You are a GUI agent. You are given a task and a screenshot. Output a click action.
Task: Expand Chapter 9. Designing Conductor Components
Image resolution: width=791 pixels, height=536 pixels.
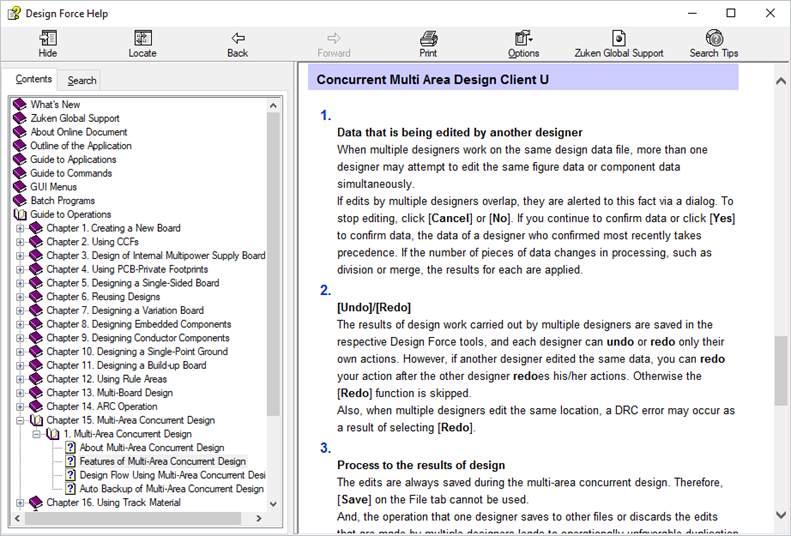(20, 338)
